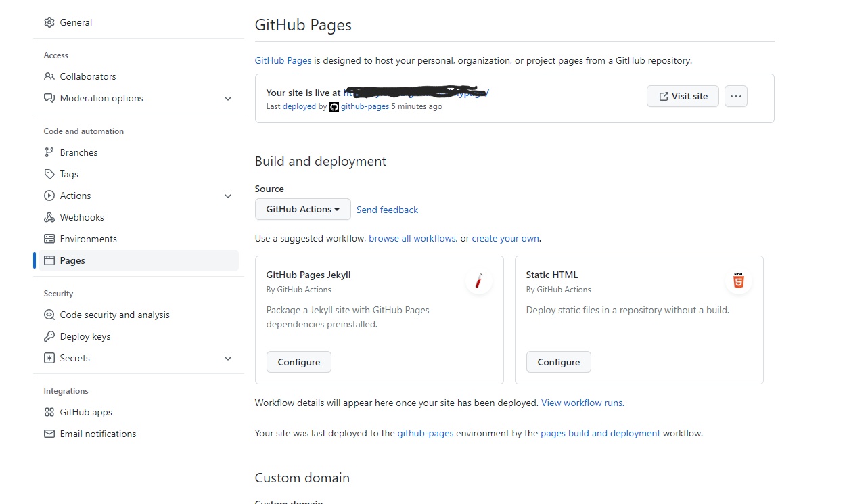
Task: Click the Environments server icon
Action: (x=49, y=239)
